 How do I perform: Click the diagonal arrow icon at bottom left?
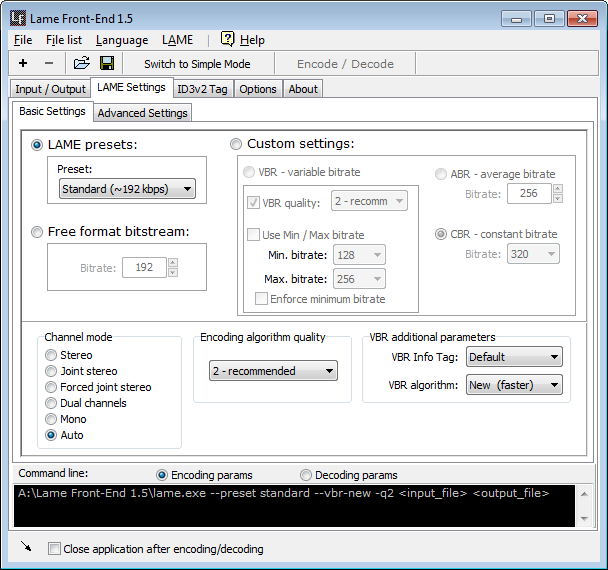pos(26,546)
